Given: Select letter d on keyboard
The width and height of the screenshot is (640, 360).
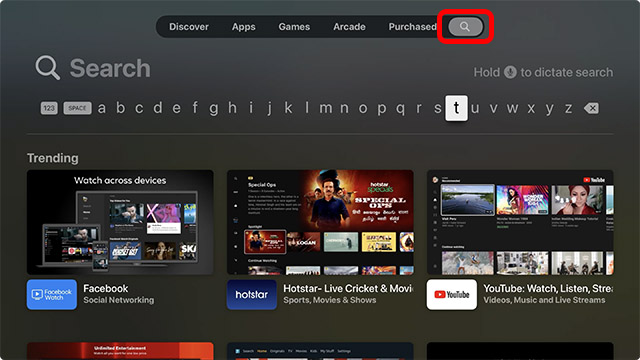Looking at the screenshot, I should pyautogui.click(x=158, y=108).
